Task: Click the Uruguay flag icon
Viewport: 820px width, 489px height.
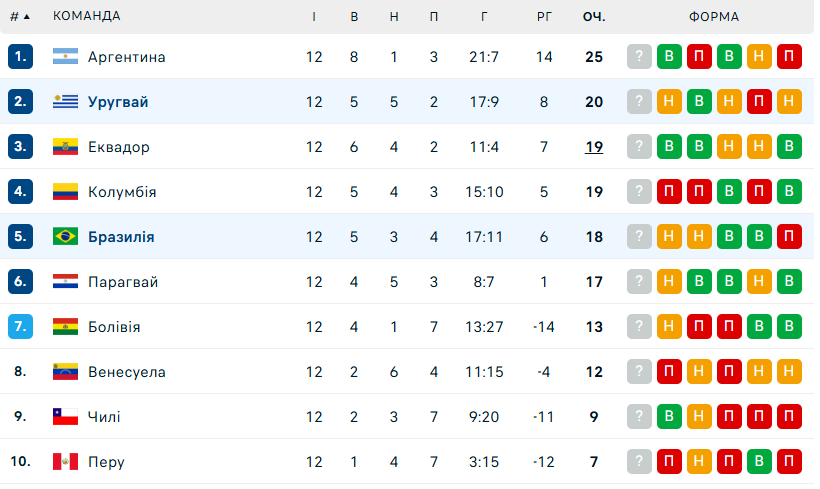Action: tap(65, 102)
